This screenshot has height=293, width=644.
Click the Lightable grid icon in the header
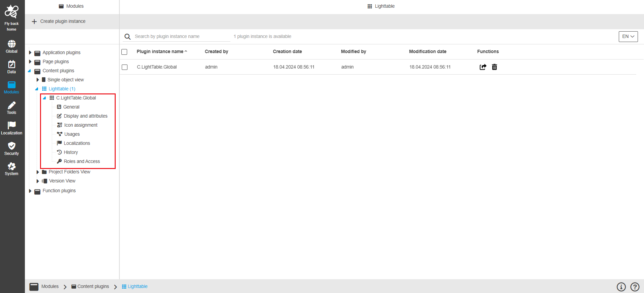coord(370,6)
